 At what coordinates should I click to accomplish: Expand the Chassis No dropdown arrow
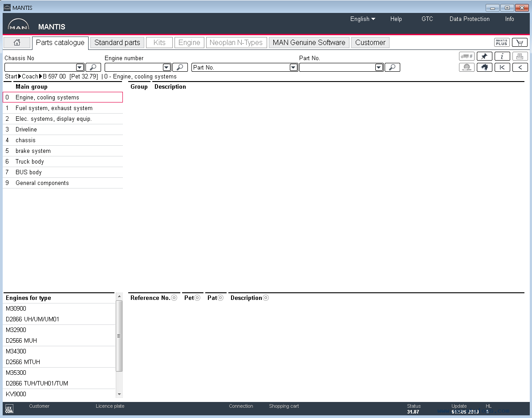pyautogui.click(x=80, y=67)
